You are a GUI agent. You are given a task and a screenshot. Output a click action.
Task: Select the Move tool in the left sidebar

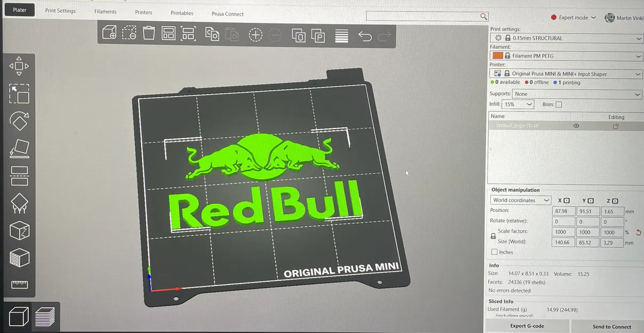(x=20, y=66)
